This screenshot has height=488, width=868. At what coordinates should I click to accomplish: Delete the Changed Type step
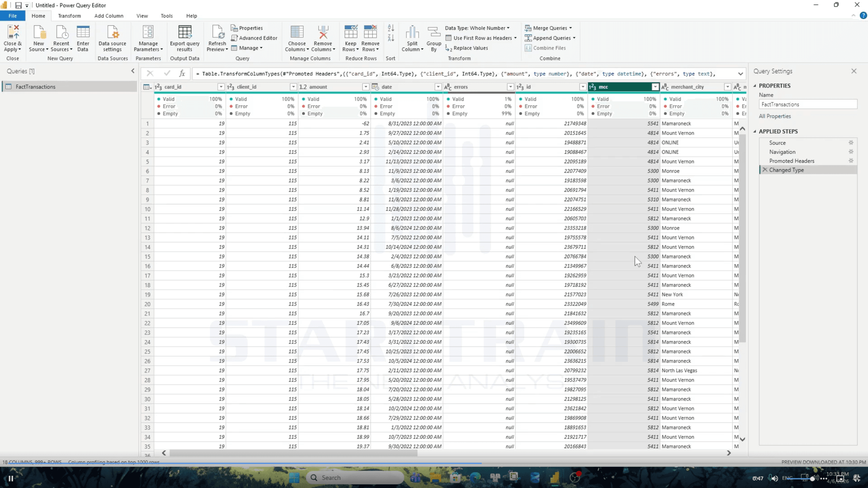tap(765, 170)
